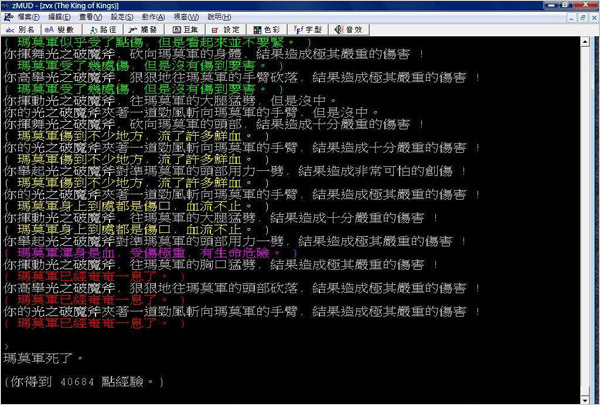Click the '>' prompt line above 瑪莫軍死了
Image resolution: width=600 pixels, height=405 pixels.
pos(7,347)
